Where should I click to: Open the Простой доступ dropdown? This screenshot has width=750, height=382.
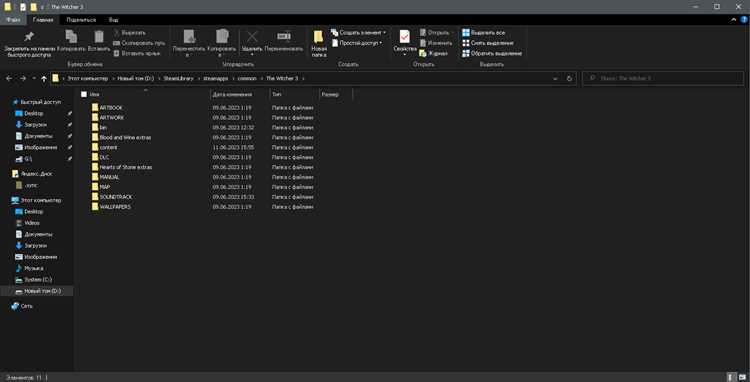[356, 43]
